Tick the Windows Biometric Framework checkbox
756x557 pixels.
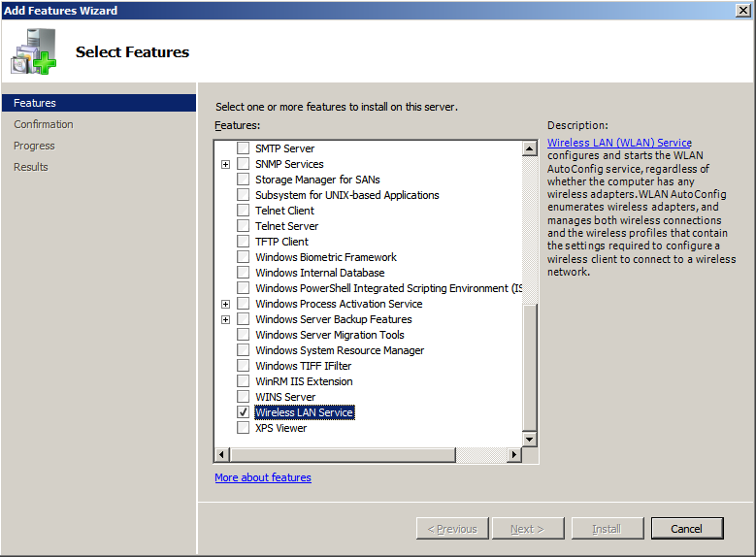click(x=244, y=257)
